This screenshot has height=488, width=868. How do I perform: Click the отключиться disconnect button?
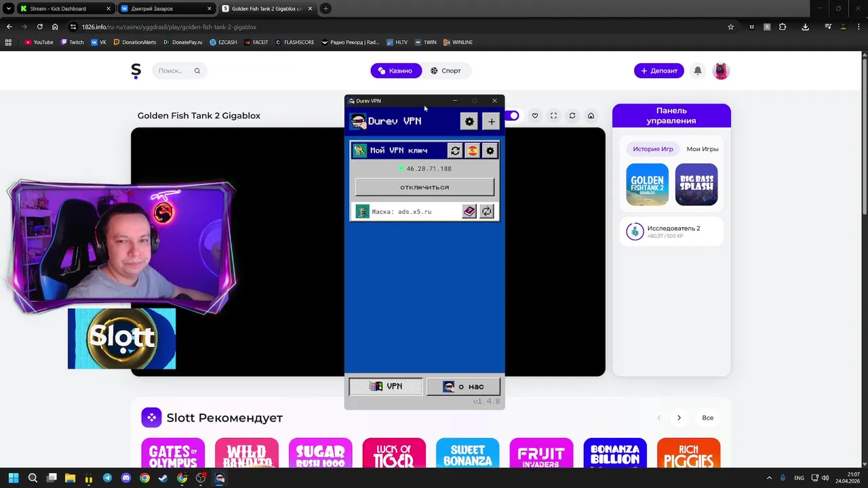[425, 187]
